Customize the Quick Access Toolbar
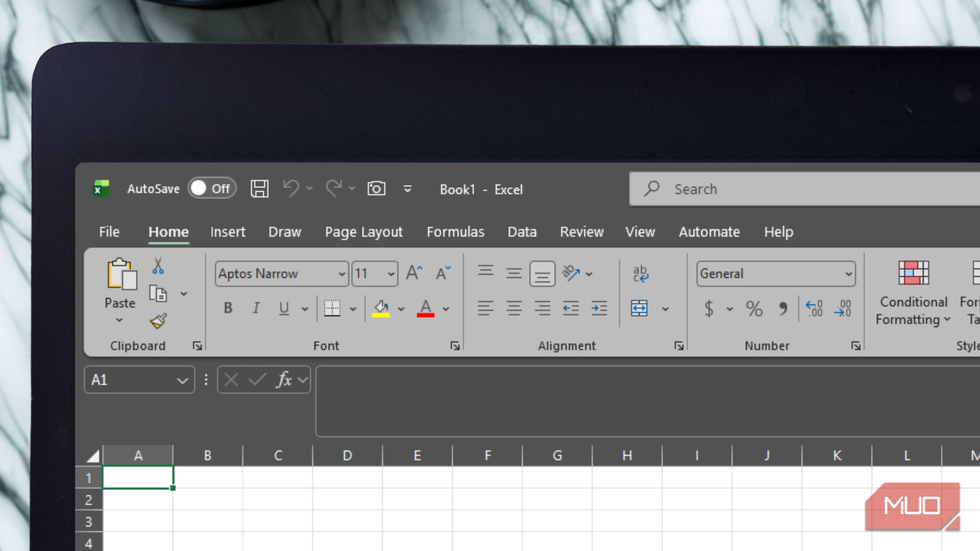This screenshot has height=551, width=980. [x=407, y=189]
